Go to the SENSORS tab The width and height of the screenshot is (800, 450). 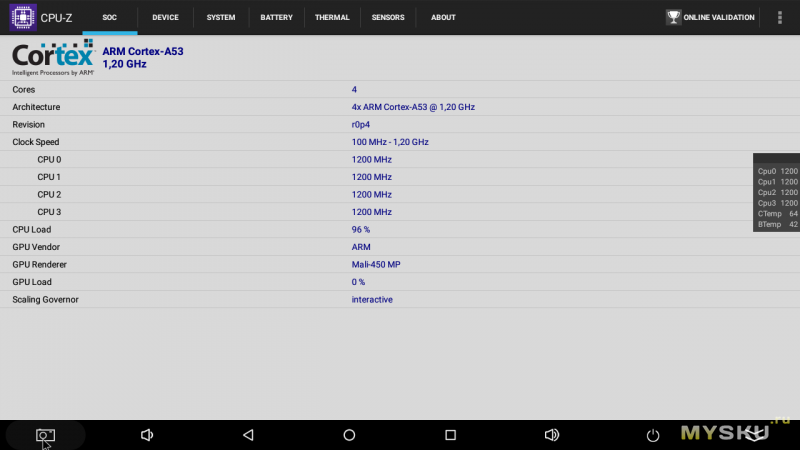pyautogui.click(x=388, y=17)
